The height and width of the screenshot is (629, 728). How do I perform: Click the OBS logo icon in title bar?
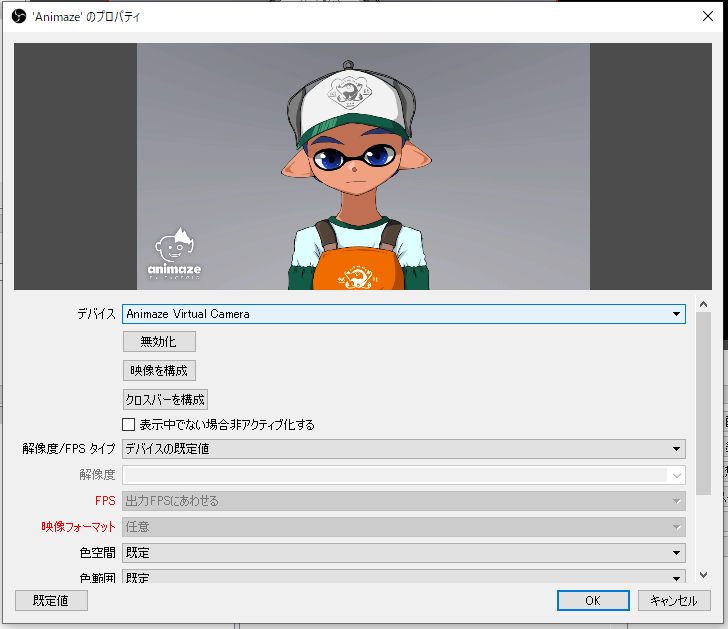pos(19,17)
